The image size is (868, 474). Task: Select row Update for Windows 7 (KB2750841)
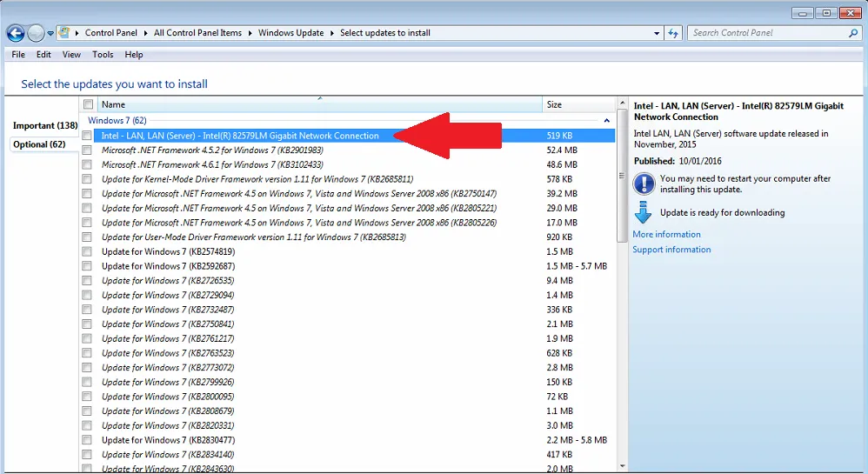click(354, 324)
